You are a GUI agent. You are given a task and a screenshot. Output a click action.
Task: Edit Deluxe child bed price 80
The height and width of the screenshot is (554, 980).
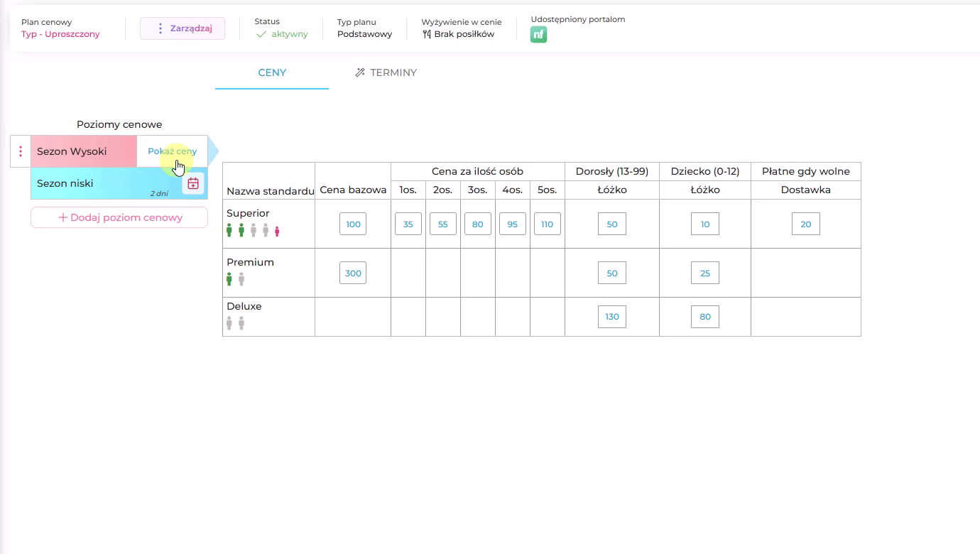705,317
